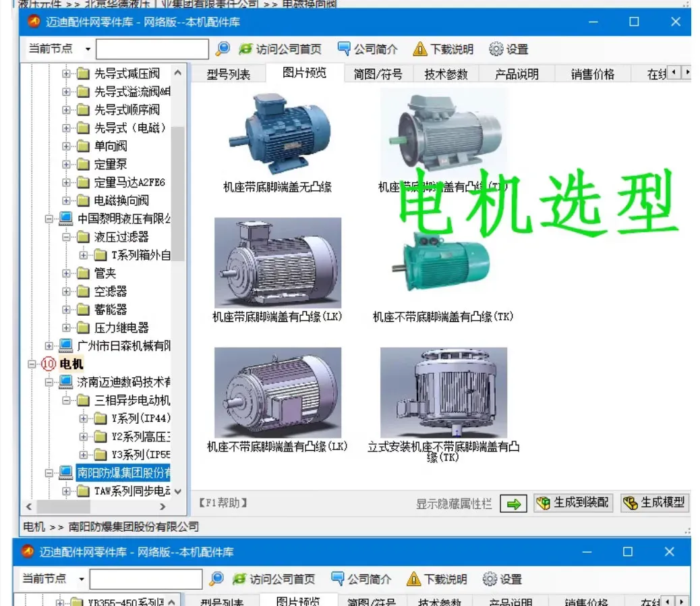The height and width of the screenshot is (606, 700).
Task: Click search input field in bottom window
Action: click(146, 579)
